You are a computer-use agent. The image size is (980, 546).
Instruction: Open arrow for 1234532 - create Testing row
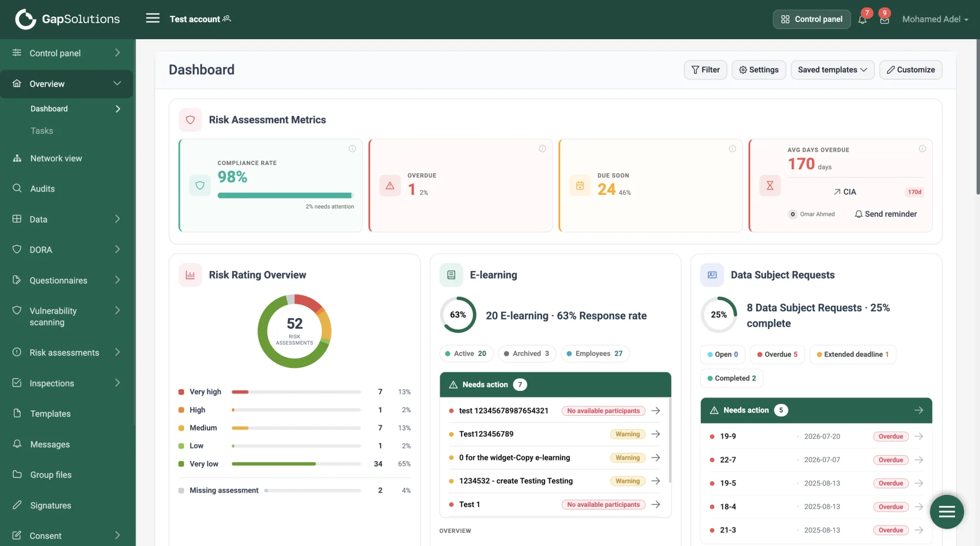(x=656, y=481)
